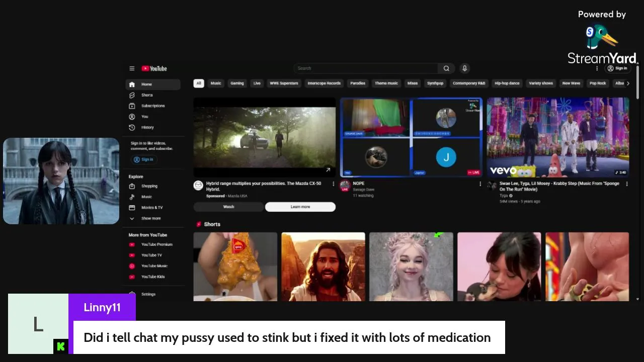Select the Interscope Records chip
Screen dimensions: 644x362
coord(324,83)
